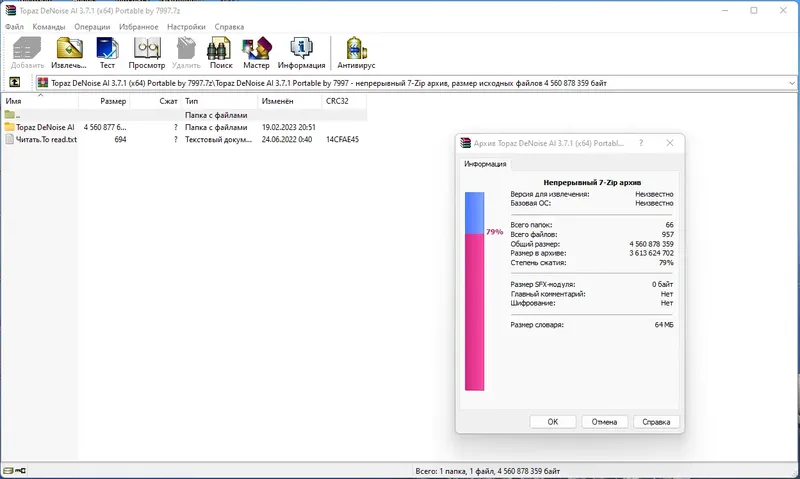Open the Справка menu
This screenshot has height=479, width=800.
click(229, 27)
